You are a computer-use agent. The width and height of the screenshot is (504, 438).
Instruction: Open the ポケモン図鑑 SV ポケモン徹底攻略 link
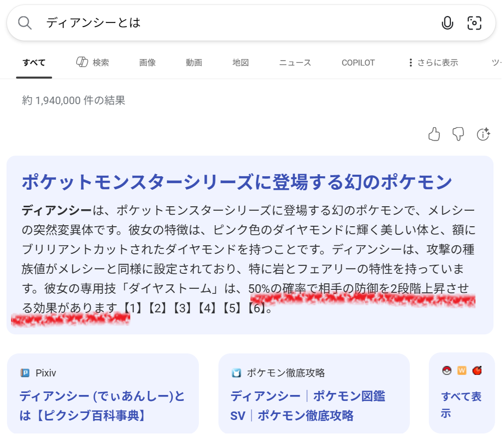[x=308, y=405]
